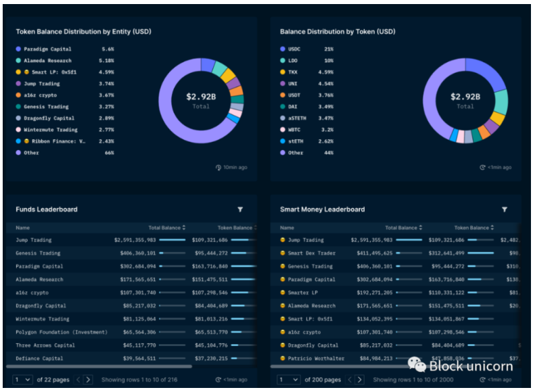Image resolution: width=533 pixels, height=392 pixels.
Task: Click Name column header in Funds Leaderboard
Action: 22,228
